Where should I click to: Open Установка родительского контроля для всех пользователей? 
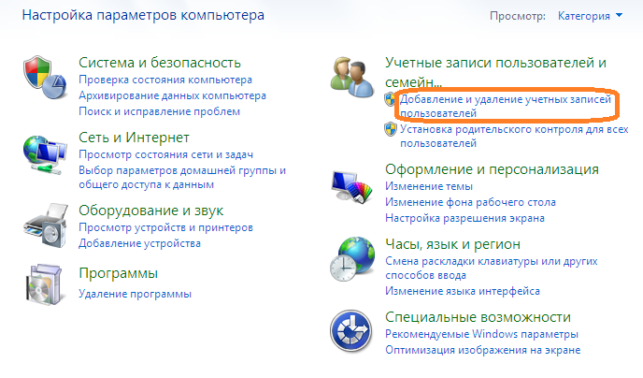pos(514,136)
